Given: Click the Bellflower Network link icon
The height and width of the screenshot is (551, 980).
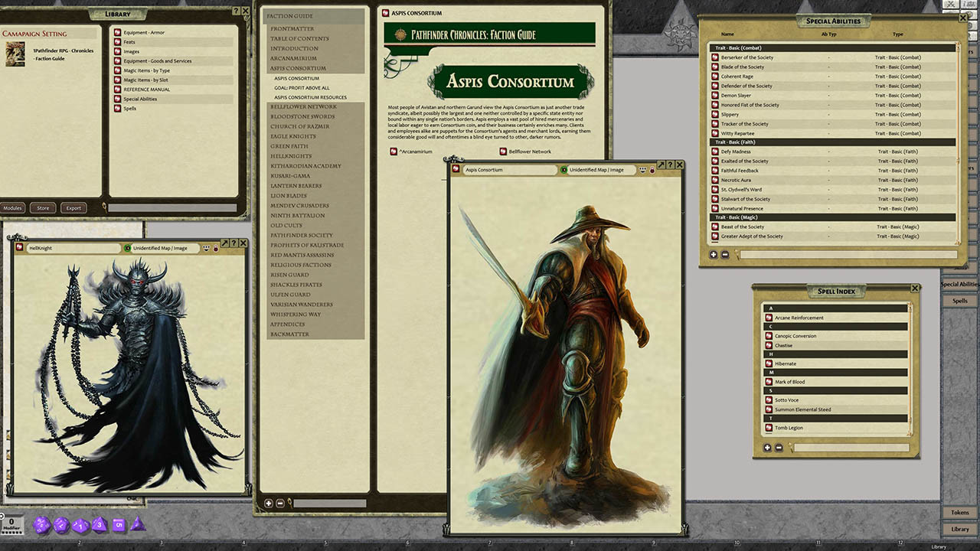Looking at the screenshot, I should click(503, 152).
